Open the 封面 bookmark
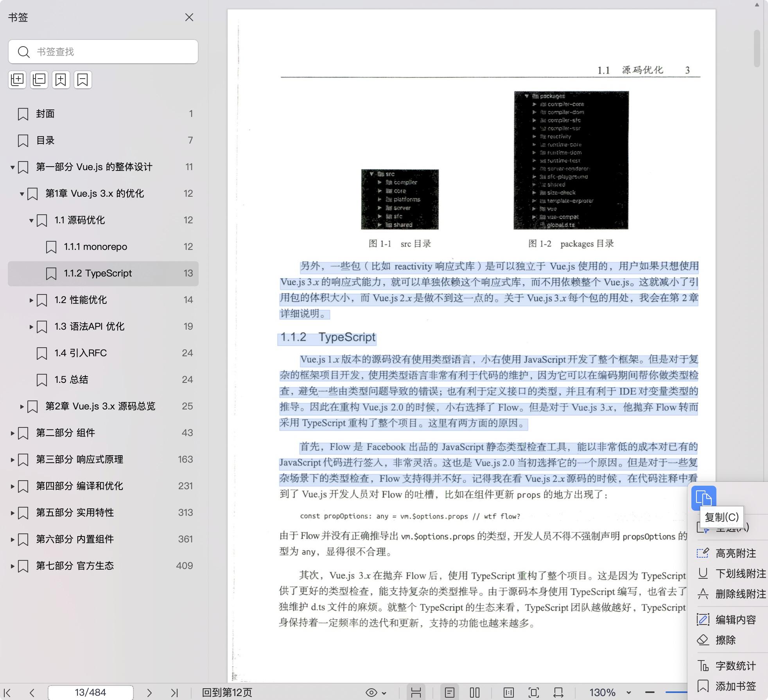Image resolution: width=768 pixels, height=700 pixels. coord(103,114)
